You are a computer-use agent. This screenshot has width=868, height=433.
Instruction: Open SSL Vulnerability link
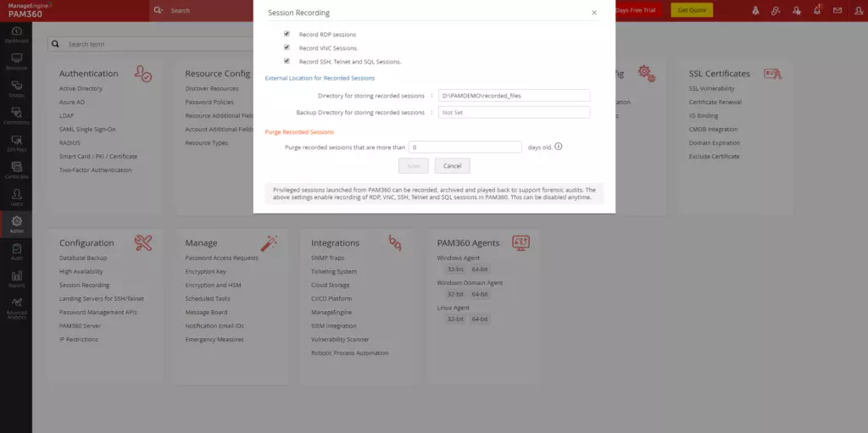(711, 89)
